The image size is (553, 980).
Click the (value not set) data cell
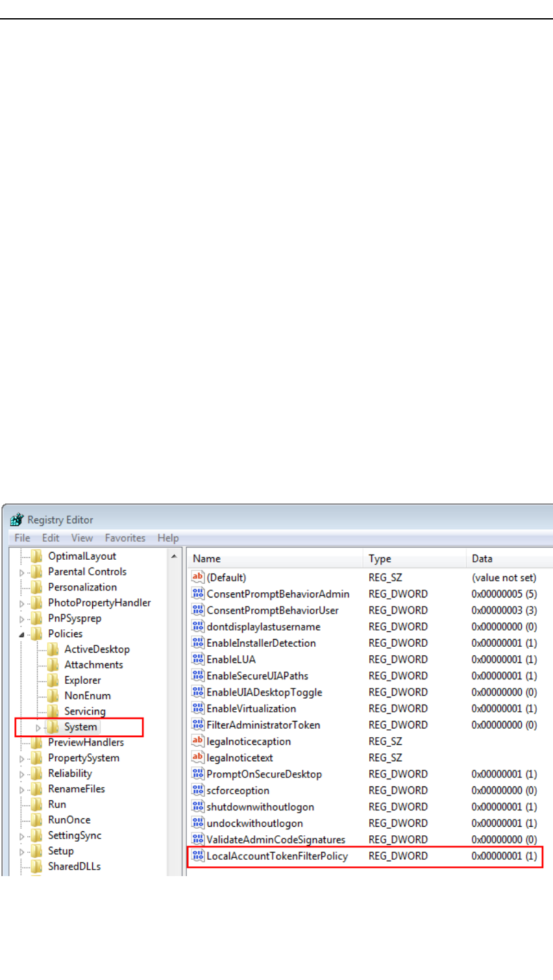pos(504,577)
